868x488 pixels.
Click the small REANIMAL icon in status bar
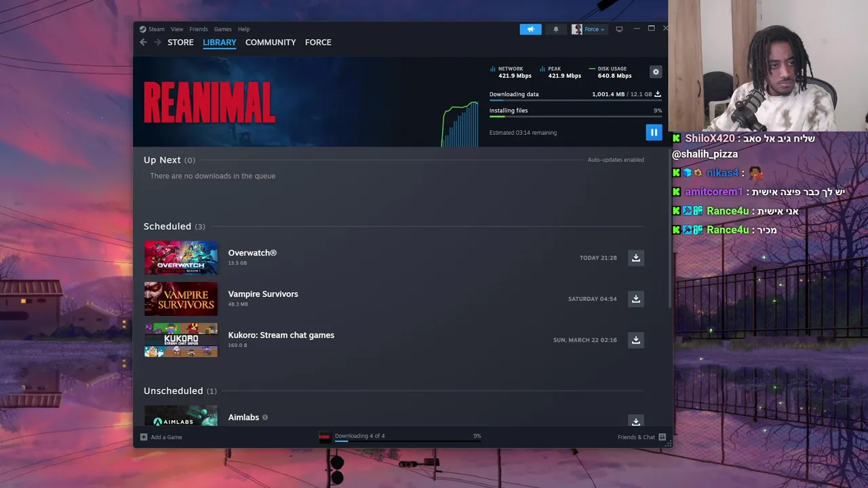325,437
